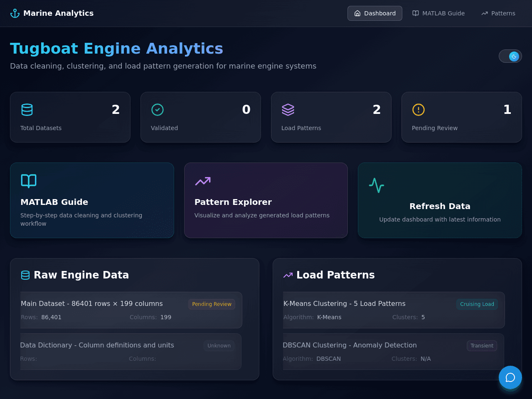This screenshot has height=399, width=532.
Task: Select the Data Dictionary row title
Action: pyautogui.click(x=97, y=345)
